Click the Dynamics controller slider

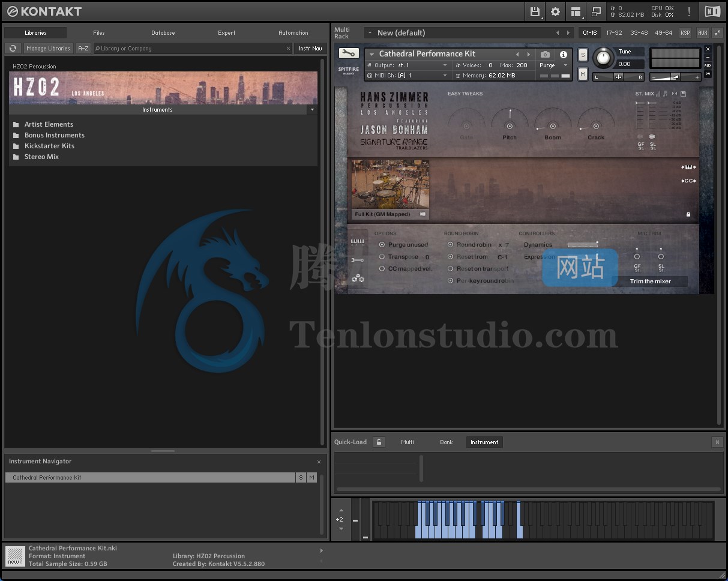(x=583, y=244)
